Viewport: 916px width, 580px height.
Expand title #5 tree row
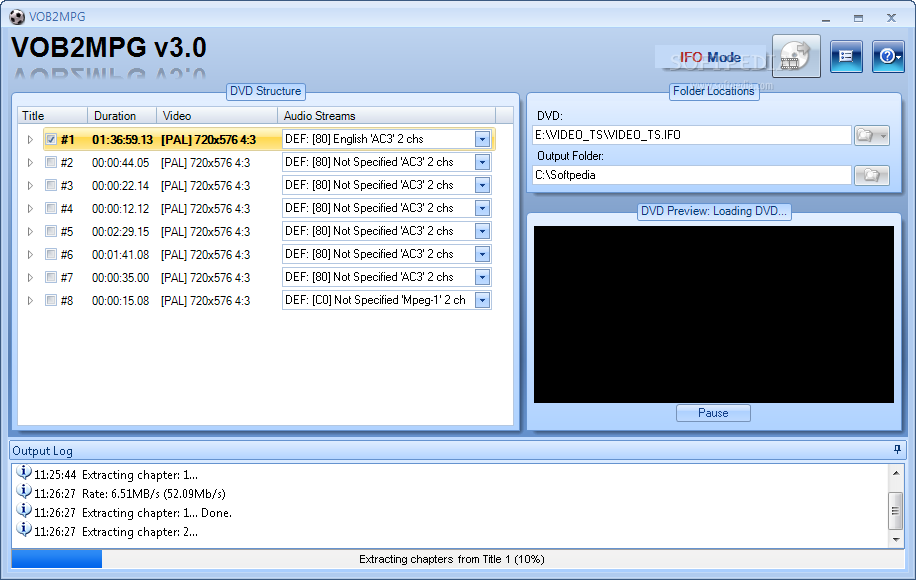pyautogui.click(x=30, y=231)
